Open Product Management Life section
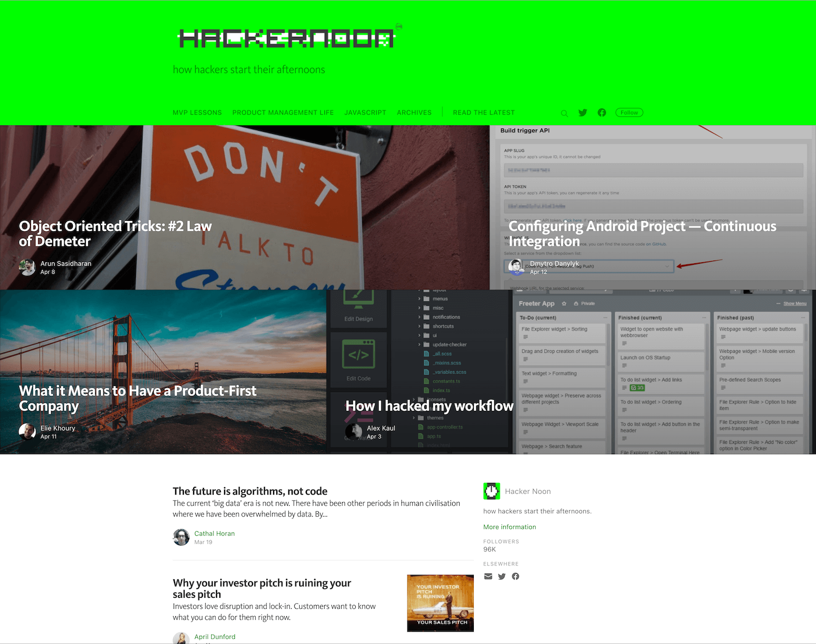Screen dimensions: 816x644 click(x=283, y=113)
